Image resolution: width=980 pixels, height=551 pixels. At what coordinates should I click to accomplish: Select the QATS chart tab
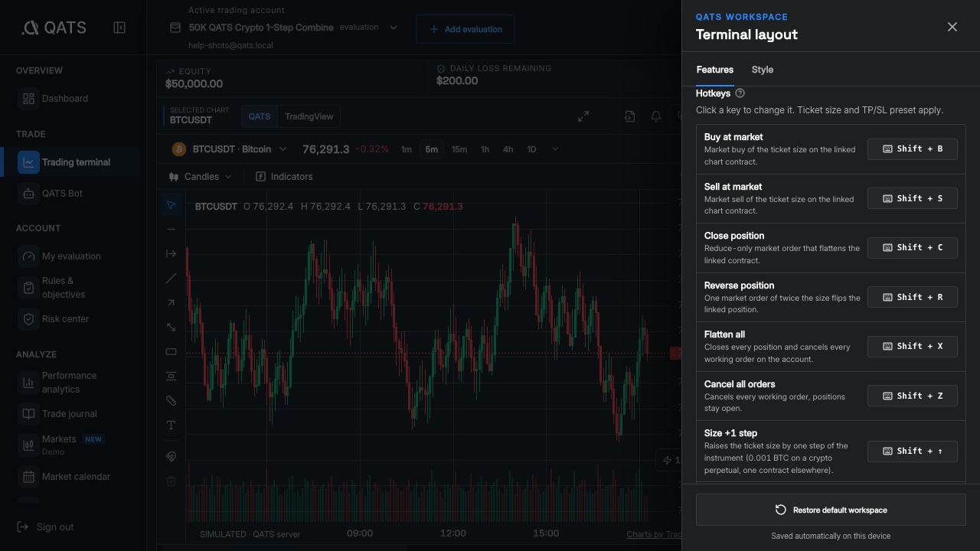[260, 116]
